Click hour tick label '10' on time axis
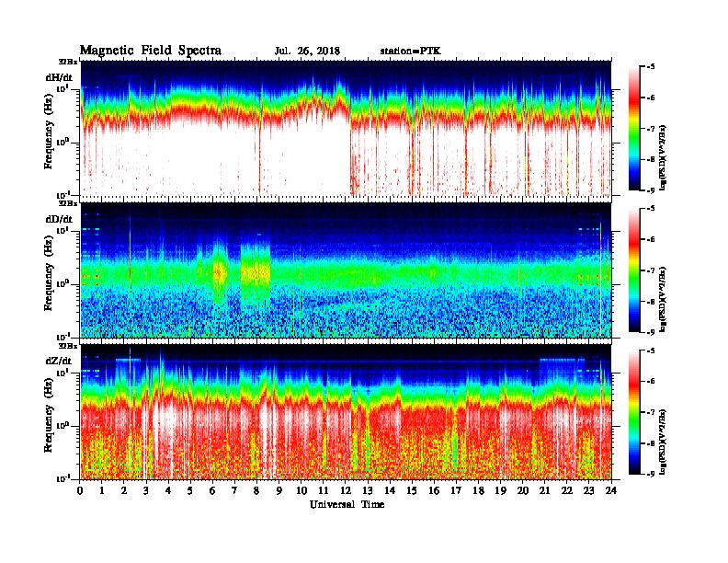Viewport: 728px width, 563px height. (301, 490)
